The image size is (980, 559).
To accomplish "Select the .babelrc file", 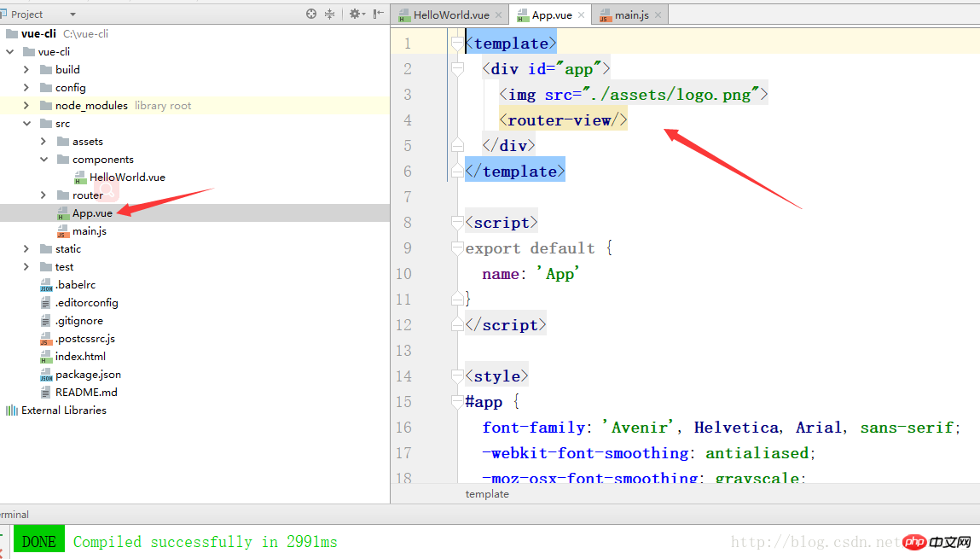I will [x=76, y=285].
